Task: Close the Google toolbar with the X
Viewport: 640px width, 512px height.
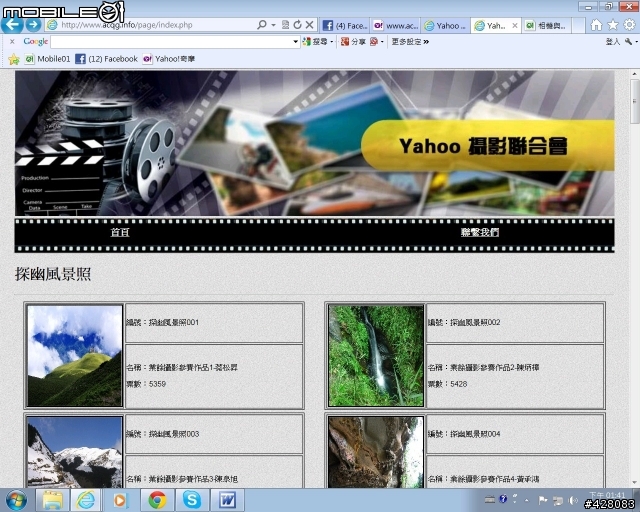Action: (12, 42)
